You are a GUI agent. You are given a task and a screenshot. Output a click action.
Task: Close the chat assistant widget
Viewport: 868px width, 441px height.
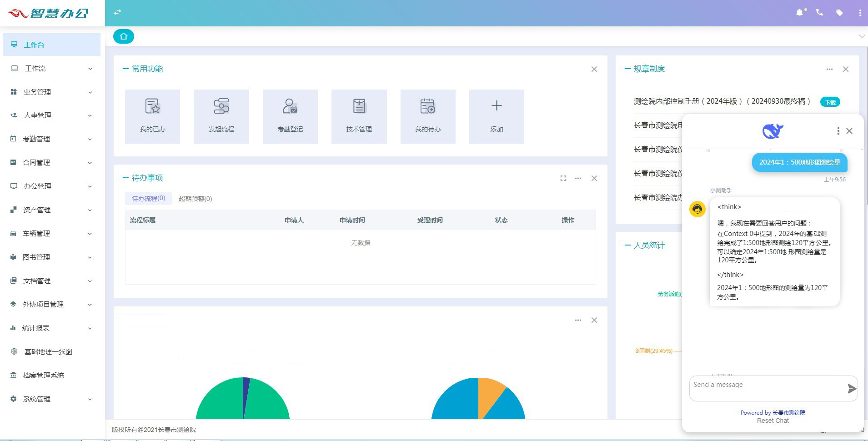pyautogui.click(x=849, y=131)
